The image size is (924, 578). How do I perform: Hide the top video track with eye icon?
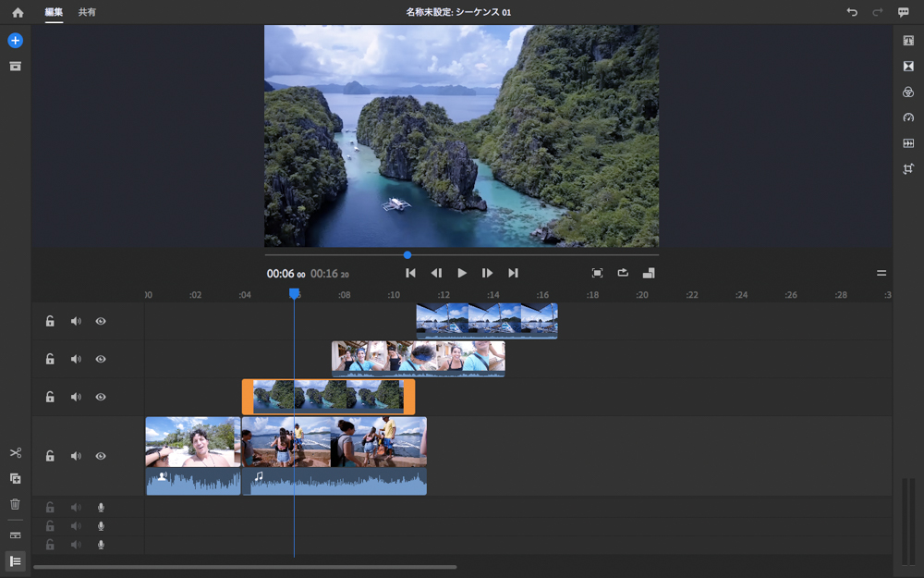click(101, 322)
